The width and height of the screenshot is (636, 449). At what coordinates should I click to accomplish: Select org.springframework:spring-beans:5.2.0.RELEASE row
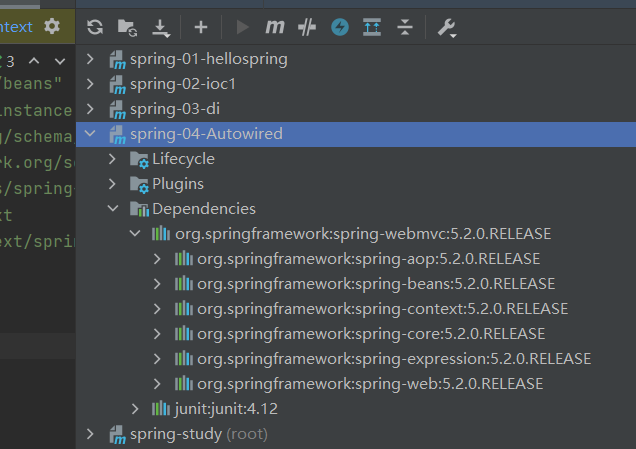356,284
